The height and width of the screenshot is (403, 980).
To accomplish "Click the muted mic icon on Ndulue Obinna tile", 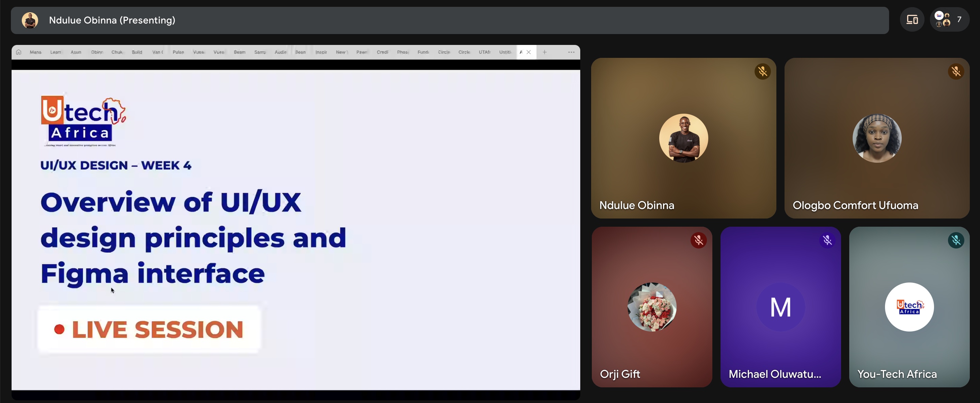I will tap(763, 71).
